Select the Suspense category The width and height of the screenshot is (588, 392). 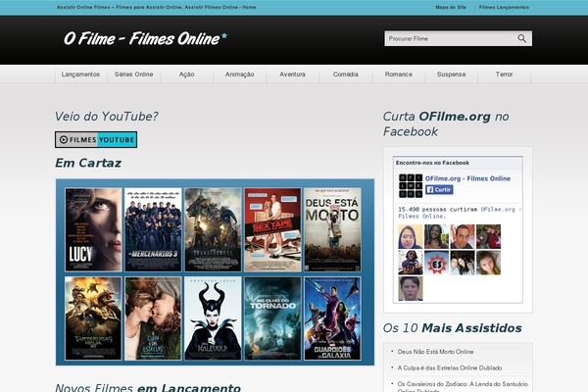[451, 74]
